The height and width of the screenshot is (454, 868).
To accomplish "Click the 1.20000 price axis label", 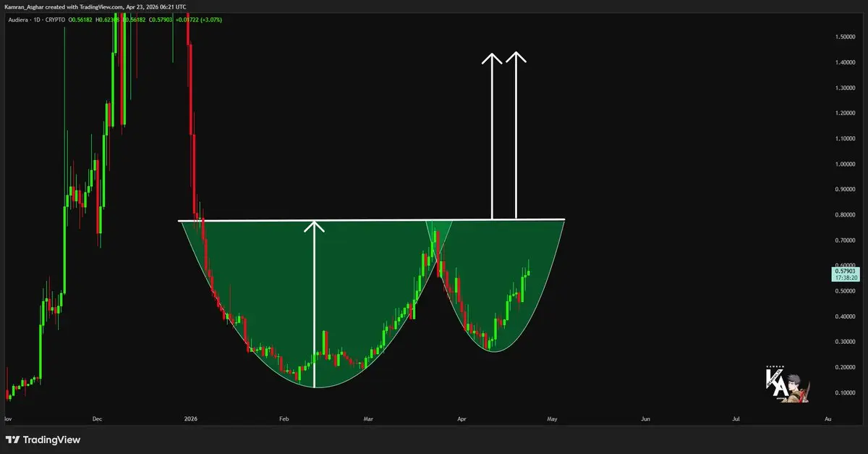I will [845, 113].
